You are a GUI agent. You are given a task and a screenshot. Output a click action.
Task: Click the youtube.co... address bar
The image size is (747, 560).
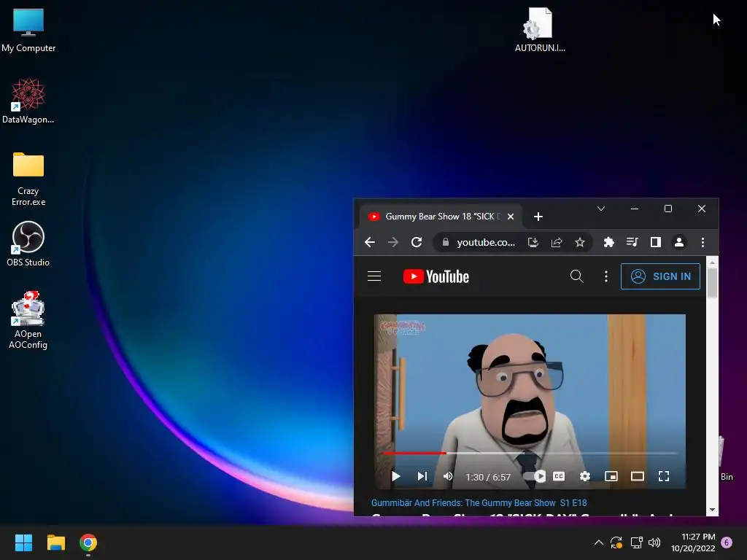[x=486, y=242]
